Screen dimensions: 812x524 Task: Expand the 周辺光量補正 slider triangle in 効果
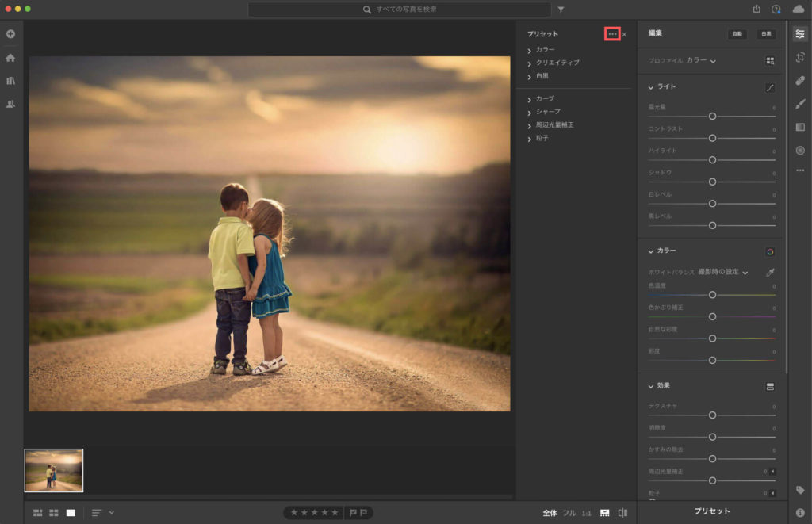(772, 472)
